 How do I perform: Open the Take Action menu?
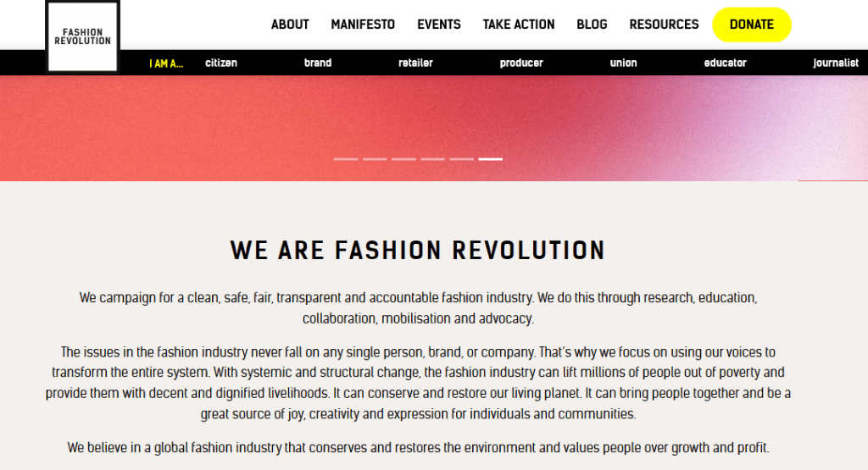519,25
